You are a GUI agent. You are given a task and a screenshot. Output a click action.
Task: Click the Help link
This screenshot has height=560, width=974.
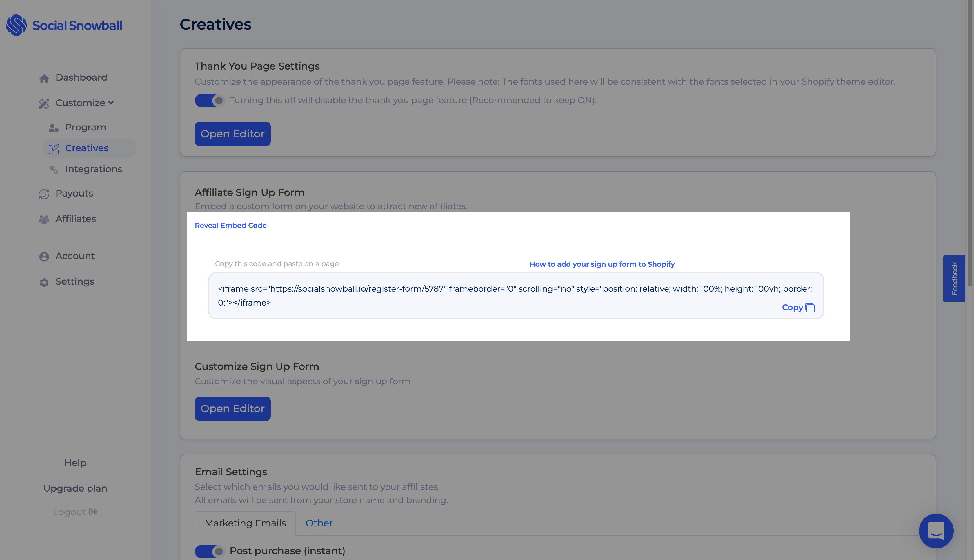click(x=75, y=463)
